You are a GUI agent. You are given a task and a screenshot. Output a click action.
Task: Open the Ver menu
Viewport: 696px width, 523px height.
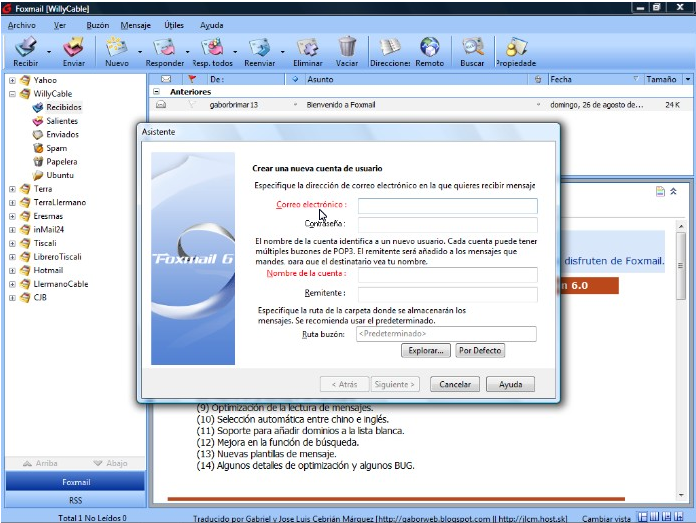(x=59, y=25)
